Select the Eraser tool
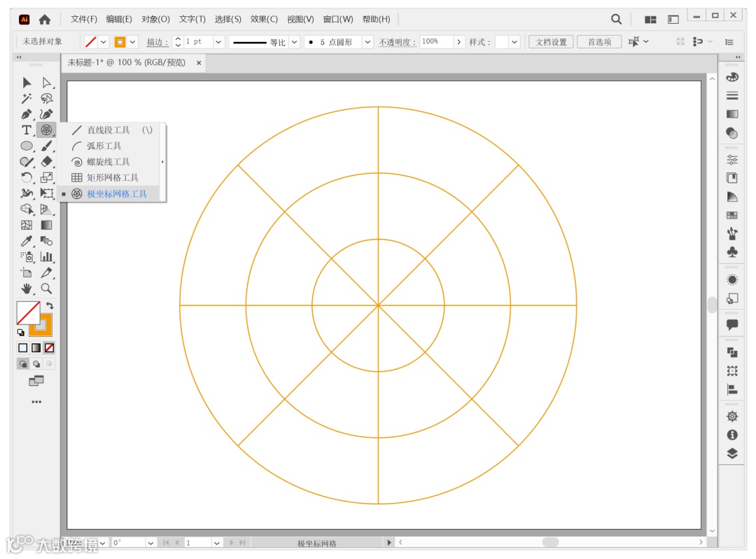756x559 pixels. [46, 162]
